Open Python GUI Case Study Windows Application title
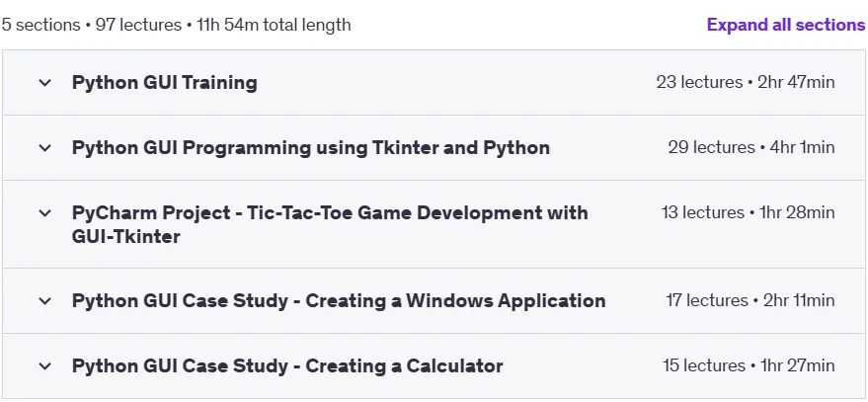The image size is (868, 402). point(339,300)
